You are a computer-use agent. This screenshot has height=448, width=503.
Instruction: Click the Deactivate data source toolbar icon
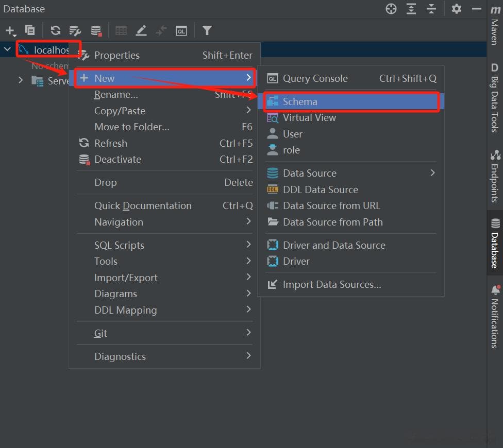[x=96, y=31]
